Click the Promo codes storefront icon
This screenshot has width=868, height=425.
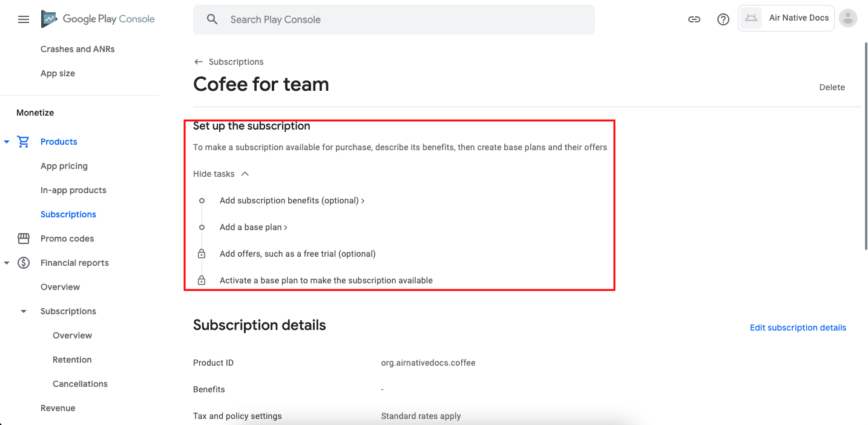tap(24, 239)
